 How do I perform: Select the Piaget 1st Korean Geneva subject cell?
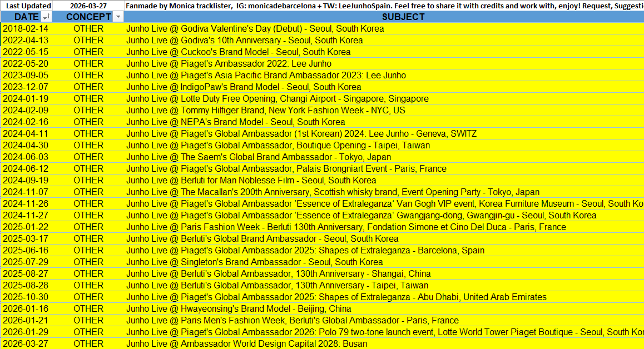[384, 134]
